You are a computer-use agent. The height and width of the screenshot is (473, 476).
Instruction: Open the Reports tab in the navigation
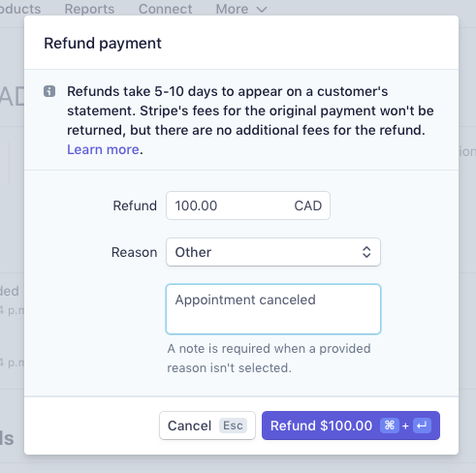(89, 9)
